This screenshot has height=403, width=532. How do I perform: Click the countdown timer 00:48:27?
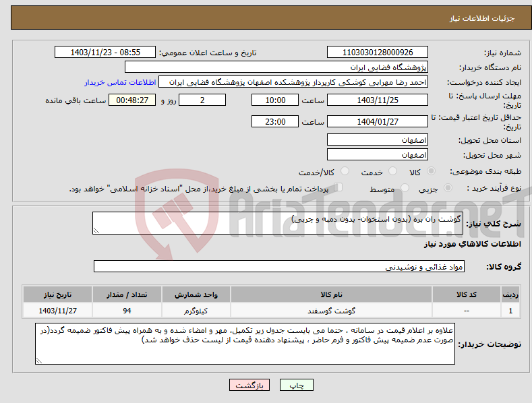click(132, 100)
